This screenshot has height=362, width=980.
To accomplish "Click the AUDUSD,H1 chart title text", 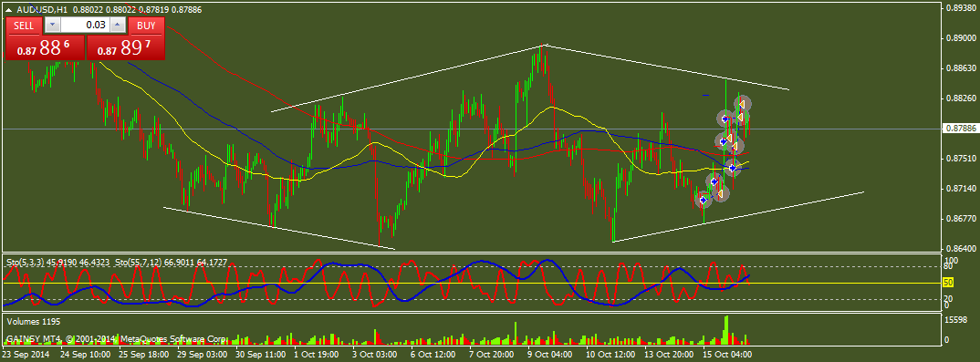I will point(43,9).
